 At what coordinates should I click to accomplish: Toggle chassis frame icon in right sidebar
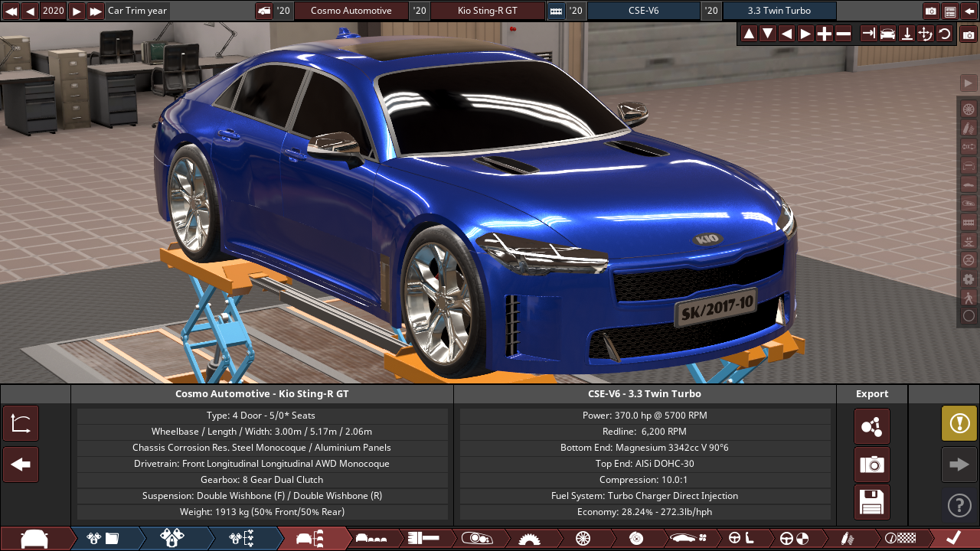[969, 165]
